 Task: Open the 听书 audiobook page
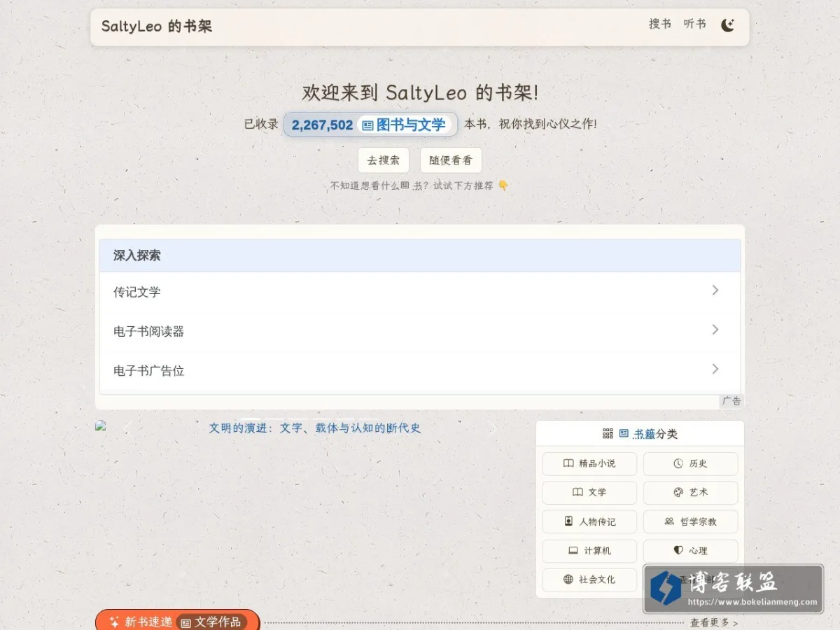694,24
